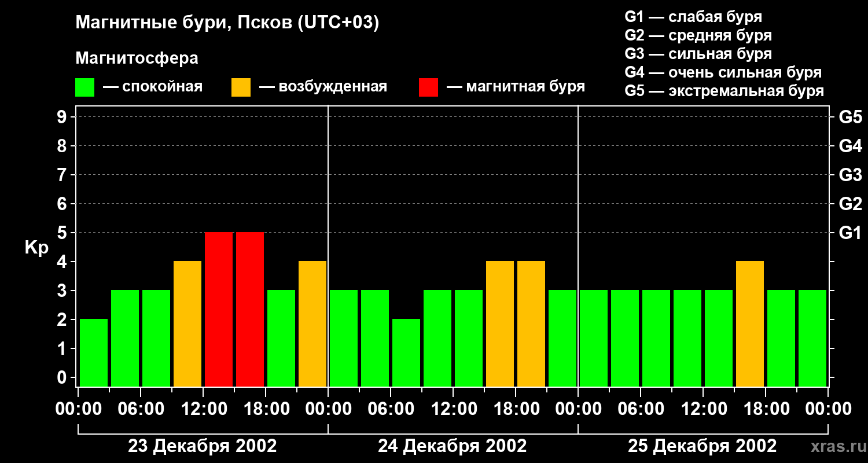Click the 'G4 — очень сильная буря' description line
Screen dimensions: 868x463
click(x=723, y=72)
